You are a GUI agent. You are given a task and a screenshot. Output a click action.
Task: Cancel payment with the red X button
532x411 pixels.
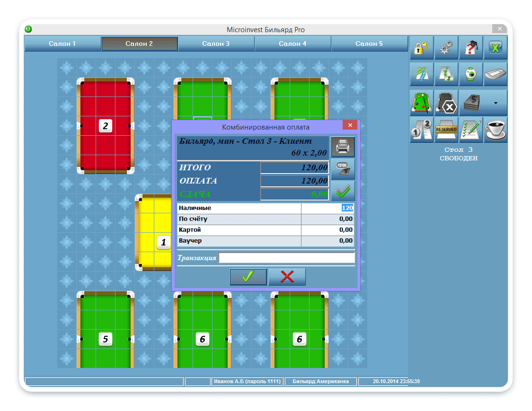point(287,277)
